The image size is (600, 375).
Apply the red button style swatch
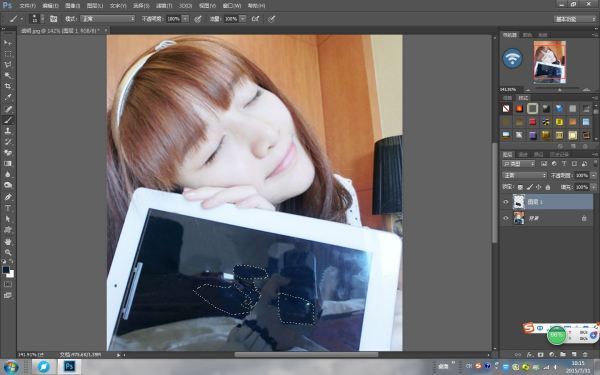pos(532,122)
